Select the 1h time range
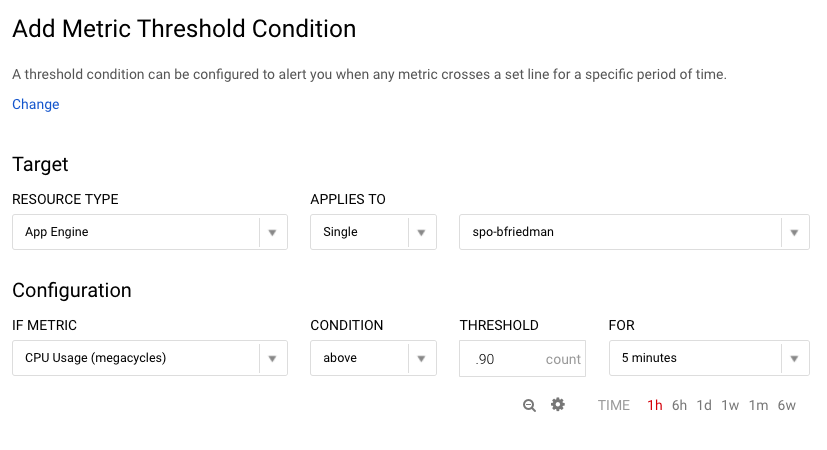The image size is (827, 450). pos(655,405)
